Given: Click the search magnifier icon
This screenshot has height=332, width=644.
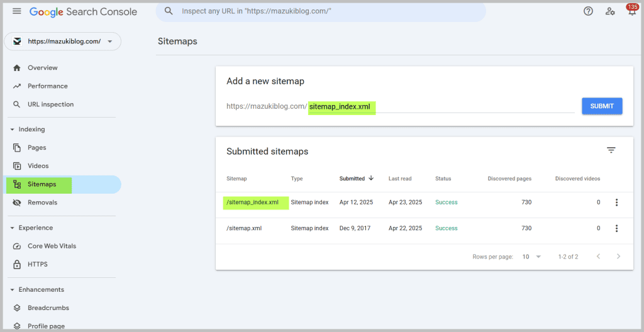Looking at the screenshot, I should [169, 11].
